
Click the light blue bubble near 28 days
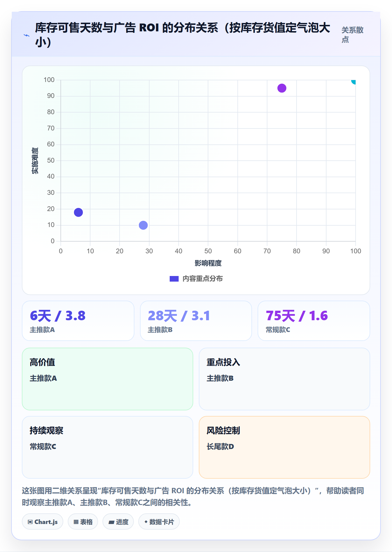(143, 225)
